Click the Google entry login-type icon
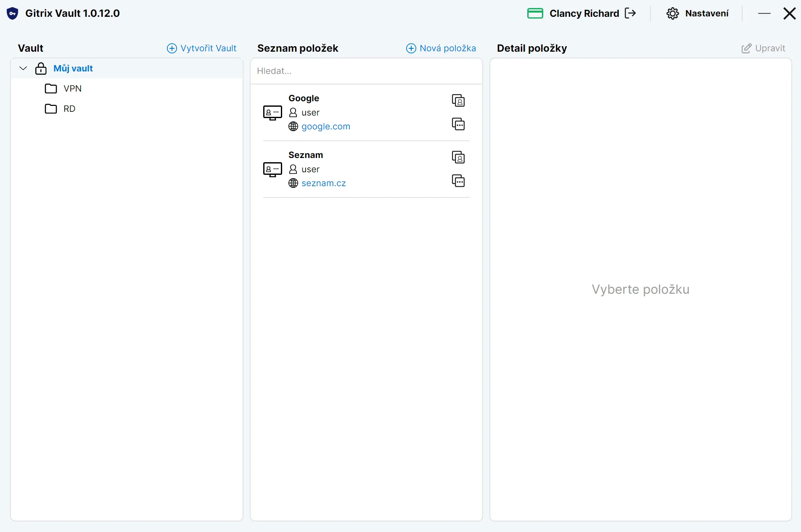 (272, 113)
